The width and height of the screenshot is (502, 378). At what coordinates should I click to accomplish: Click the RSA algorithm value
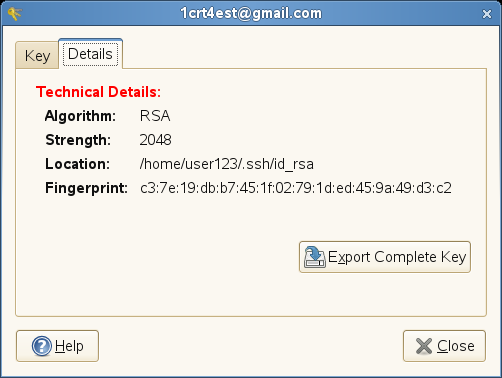(x=155, y=116)
